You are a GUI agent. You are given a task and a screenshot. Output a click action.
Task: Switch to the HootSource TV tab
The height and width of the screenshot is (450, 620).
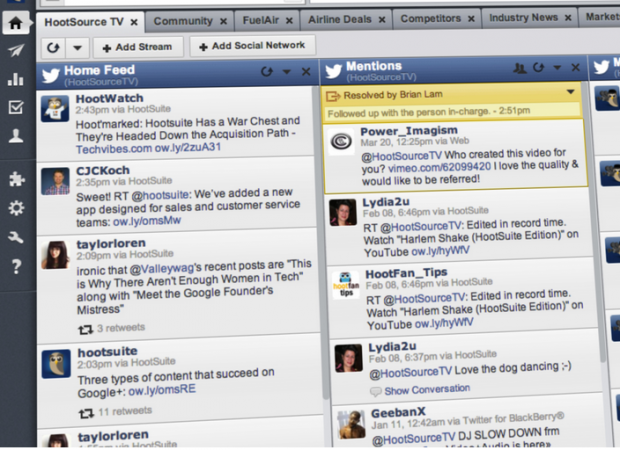84,22
